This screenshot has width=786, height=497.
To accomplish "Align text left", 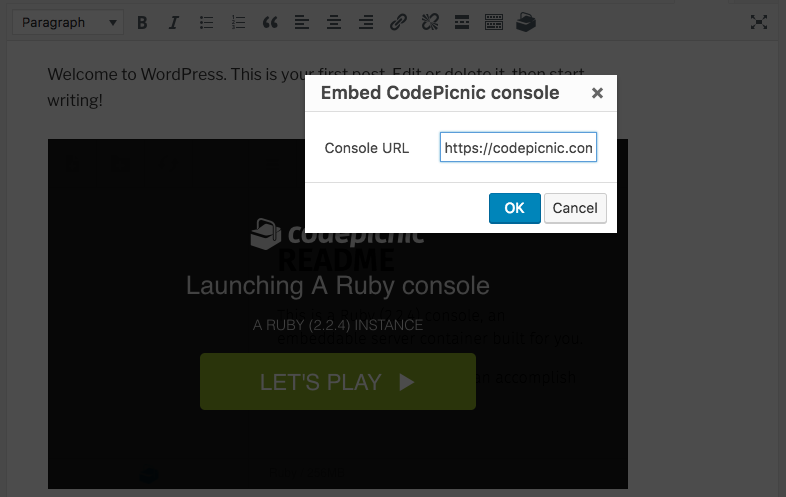I will pos(302,23).
